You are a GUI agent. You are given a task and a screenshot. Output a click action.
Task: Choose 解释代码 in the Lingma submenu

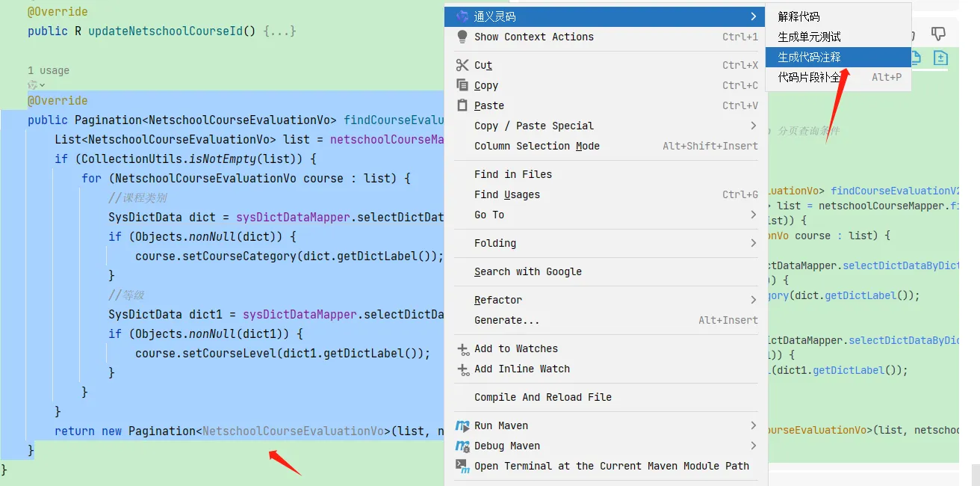pos(798,16)
